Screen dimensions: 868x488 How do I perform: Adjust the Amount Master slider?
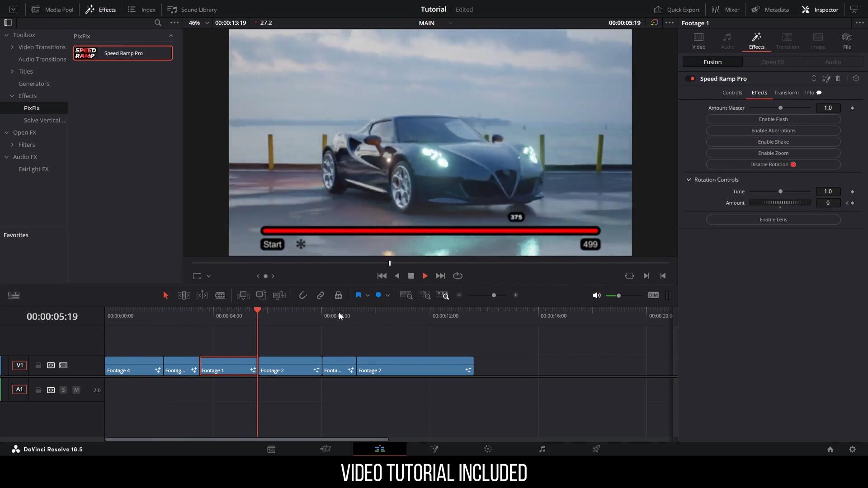point(780,108)
